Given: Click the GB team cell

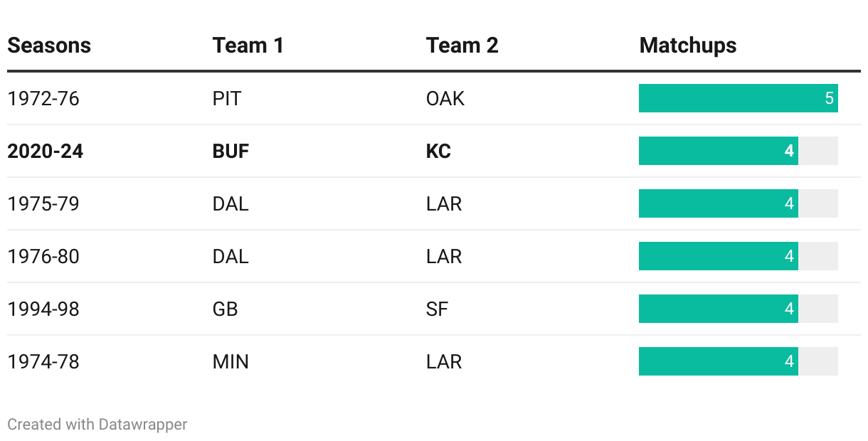Looking at the screenshot, I should (225, 309).
